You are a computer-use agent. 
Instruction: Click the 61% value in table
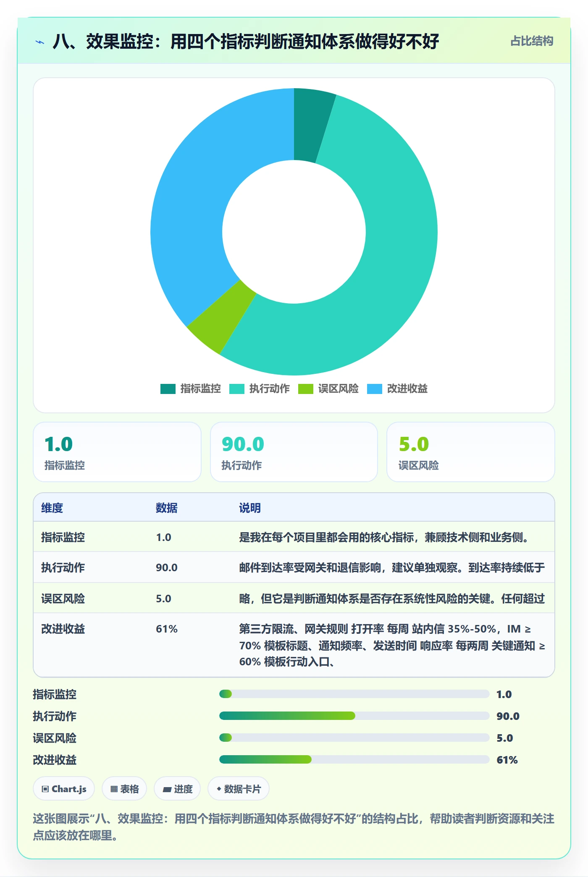point(167,629)
